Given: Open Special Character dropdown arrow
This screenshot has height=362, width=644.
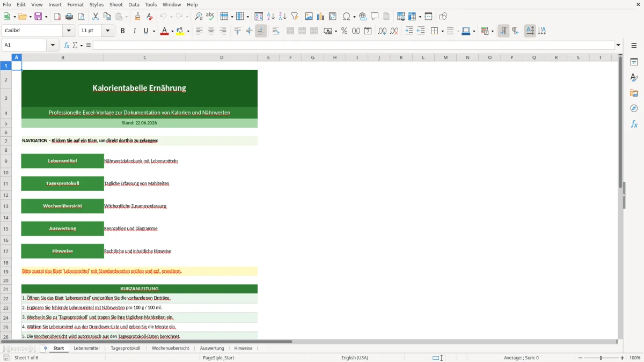Looking at the screenshot, I should click(x=355, y=17).
